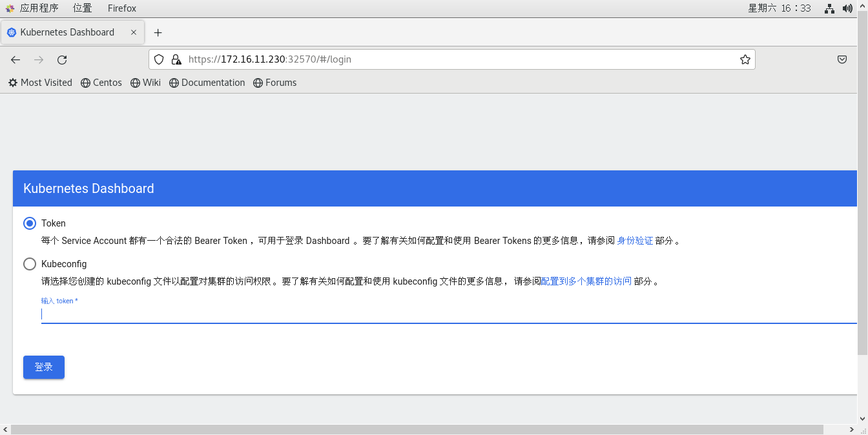Select the Token radio button
The image size is (868, 435).
point(30,223)
